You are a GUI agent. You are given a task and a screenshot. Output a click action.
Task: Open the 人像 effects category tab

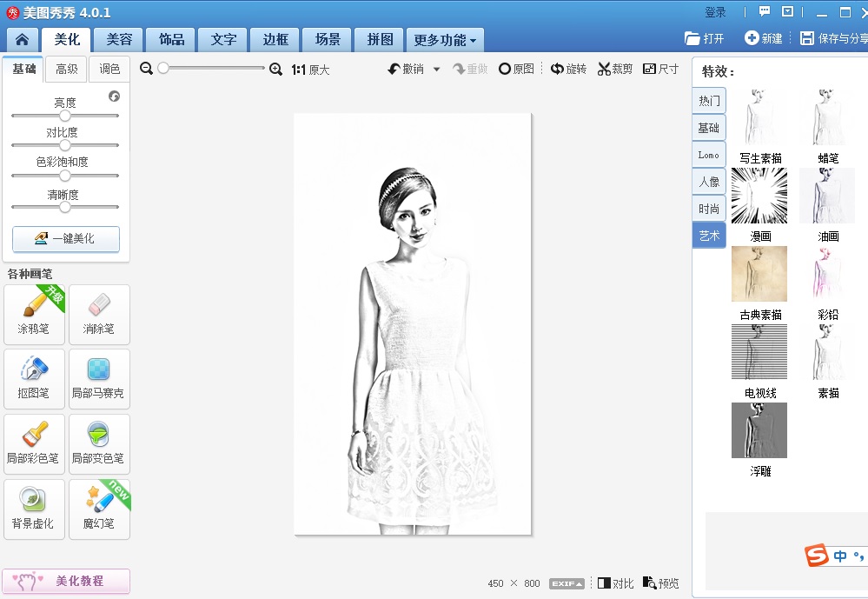pos(709,182)
